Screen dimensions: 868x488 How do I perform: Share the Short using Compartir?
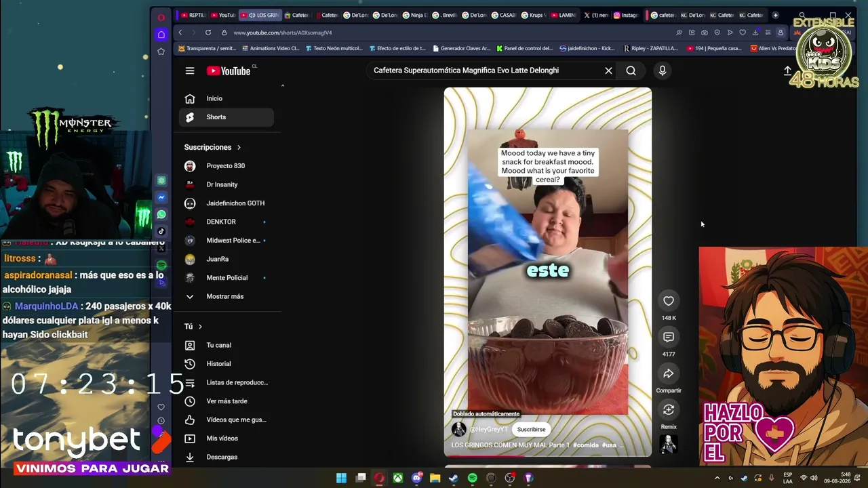pyautogui.click(x=669, y=373)
